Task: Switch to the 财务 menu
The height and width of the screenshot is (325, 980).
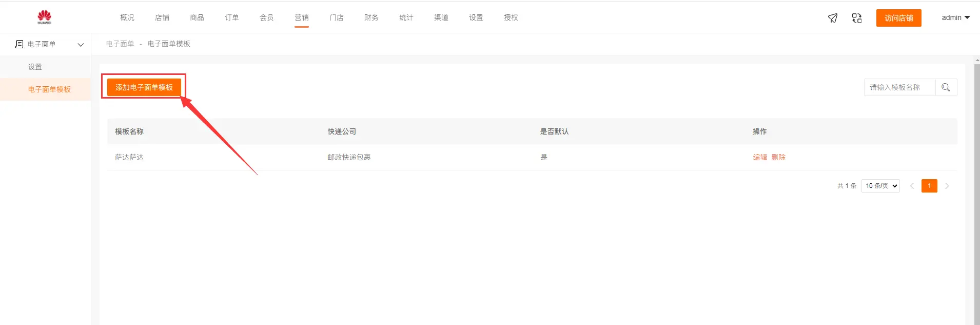Action: (x=371, y=17)
